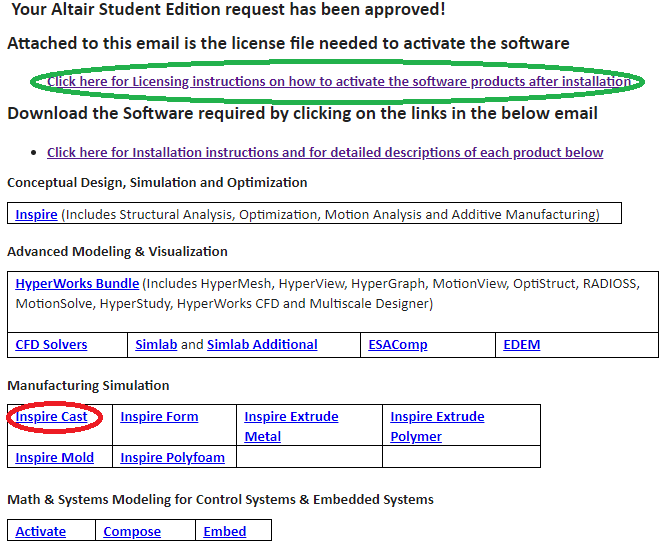This screenshot has height=546, width=667.
Task: Click the 'MotionSolve, HyperStudy' description text
Action: [224, 304]
